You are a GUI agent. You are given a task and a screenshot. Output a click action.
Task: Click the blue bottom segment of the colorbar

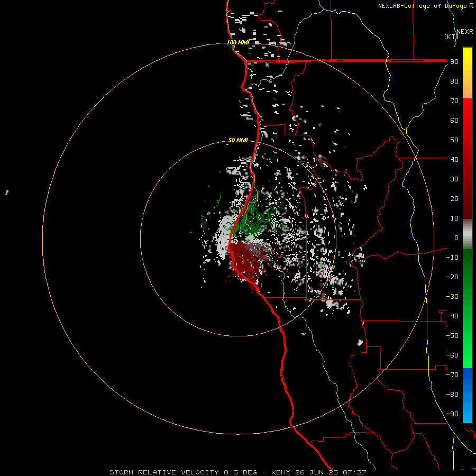pos(467,396)
